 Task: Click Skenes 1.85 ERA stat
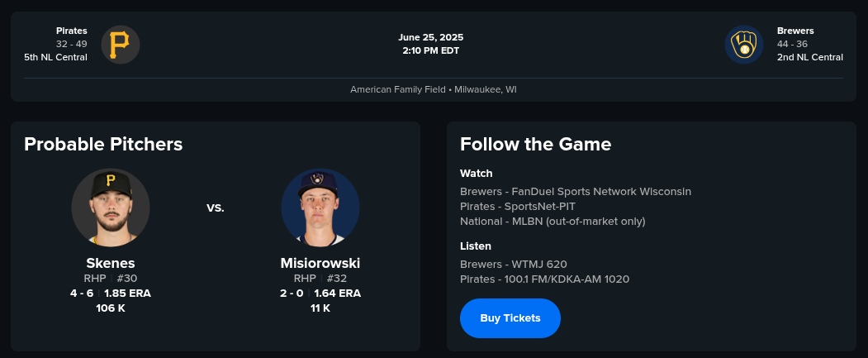[127, 293]
